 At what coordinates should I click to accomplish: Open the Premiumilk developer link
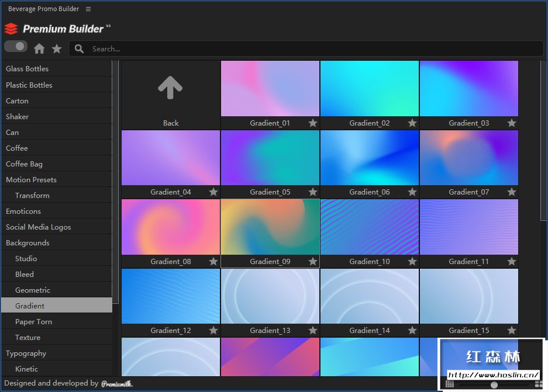coord(117,384)
